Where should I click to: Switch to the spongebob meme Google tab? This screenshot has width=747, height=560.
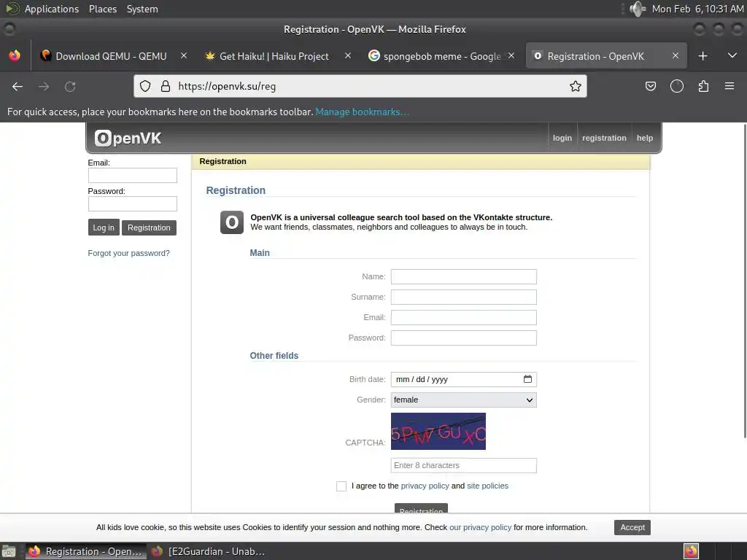click(441, 56)
